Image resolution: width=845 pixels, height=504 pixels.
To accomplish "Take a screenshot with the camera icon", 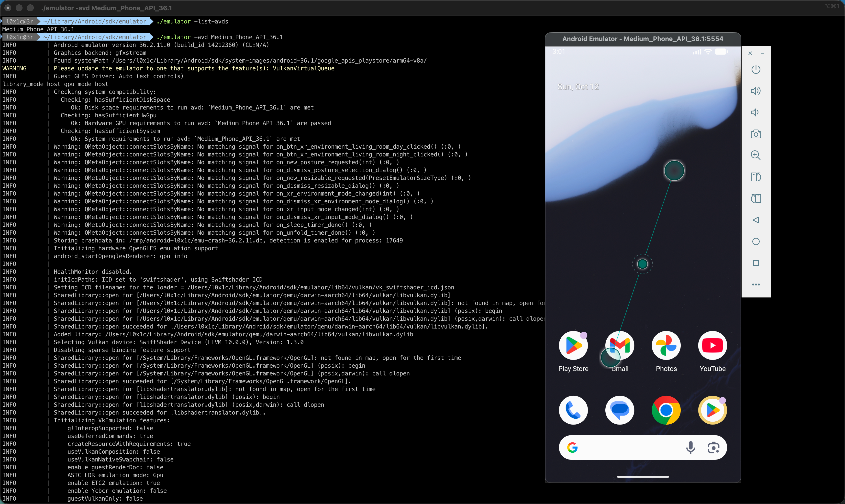I will click(755, 134).
